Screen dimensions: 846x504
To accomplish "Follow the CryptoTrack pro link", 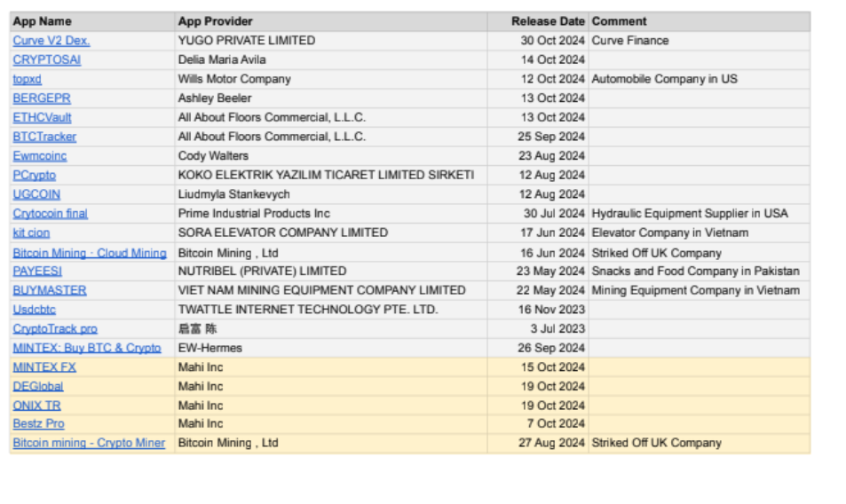I will click(x=55, y=328).
